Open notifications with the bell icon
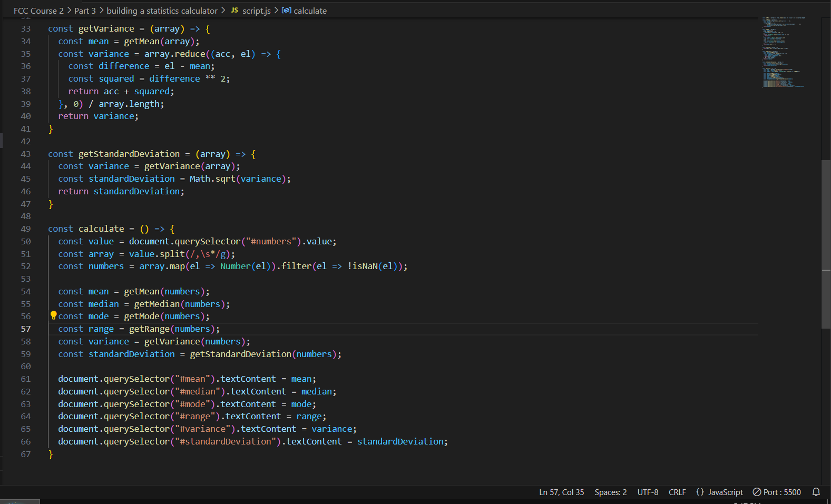 [816, 492]
